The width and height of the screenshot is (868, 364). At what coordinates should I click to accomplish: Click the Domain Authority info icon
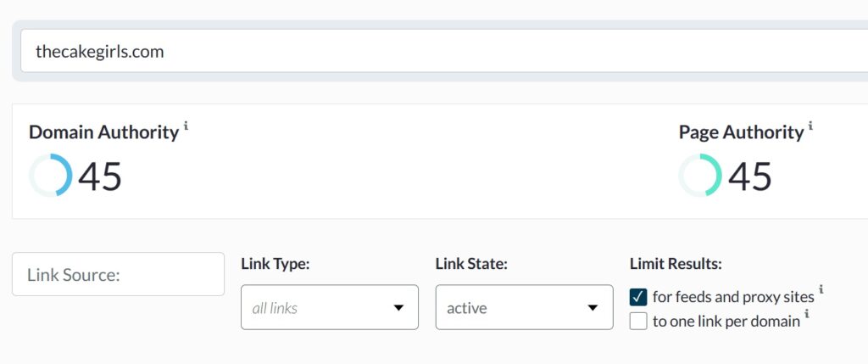click(186, 126)
